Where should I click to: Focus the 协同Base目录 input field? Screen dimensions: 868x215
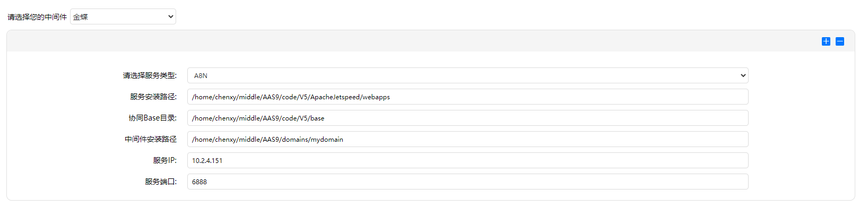click(467, 118)
